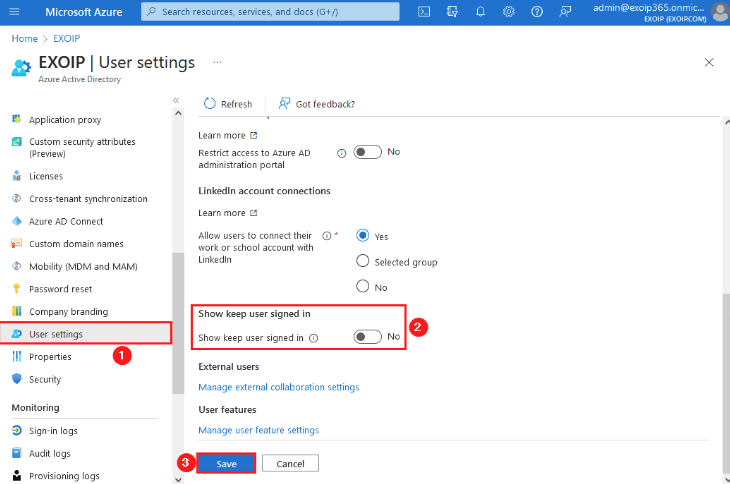Image resolution: width=730 pixels, height=484 pixels.
Task: Focus the search resources box
Action: pos(270,12)
